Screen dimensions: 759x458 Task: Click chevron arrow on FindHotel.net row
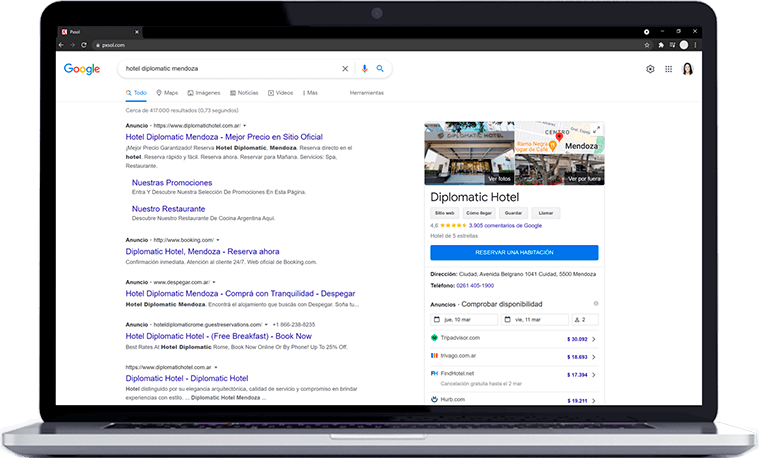click(594, 375)
